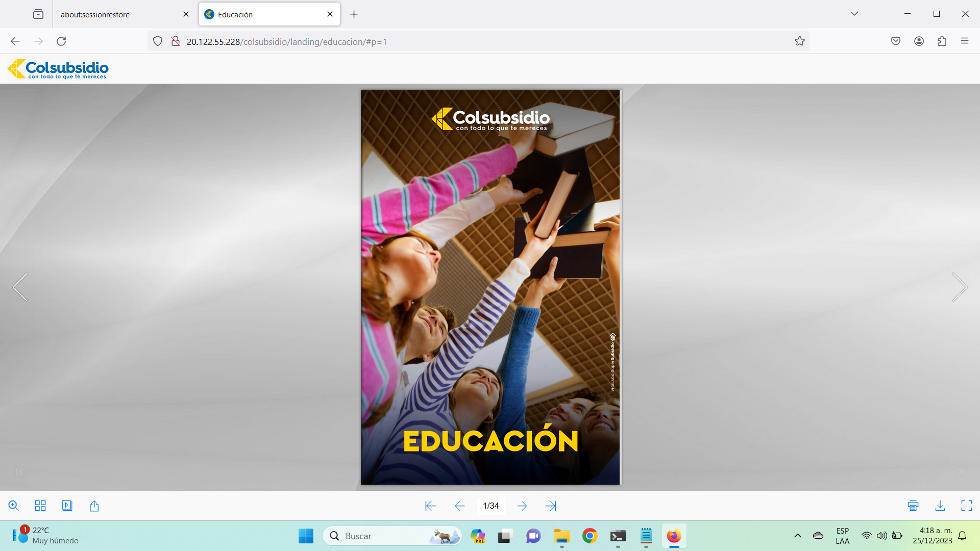Open a new browser tab
This screenshot has width=980, height=551.
354,14
